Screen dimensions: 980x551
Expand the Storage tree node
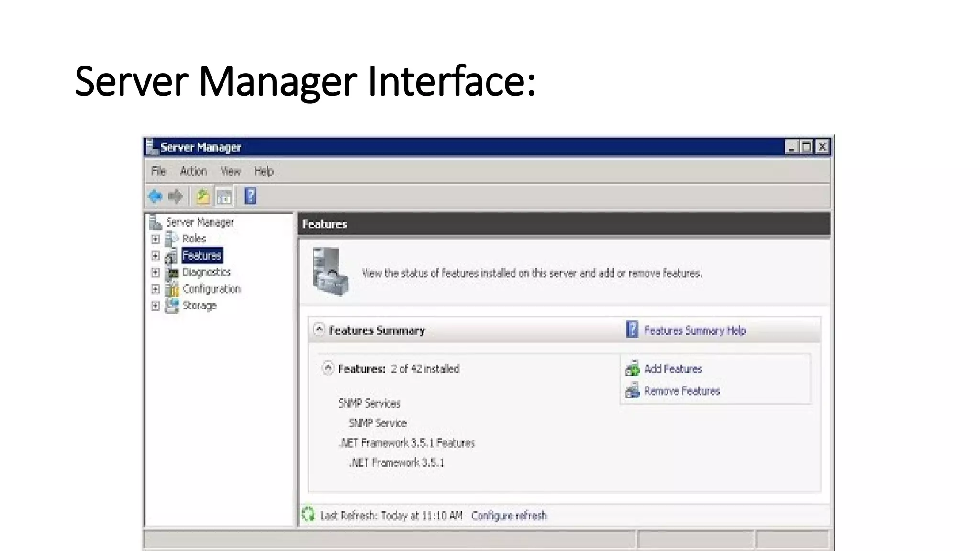click(156, 306)
